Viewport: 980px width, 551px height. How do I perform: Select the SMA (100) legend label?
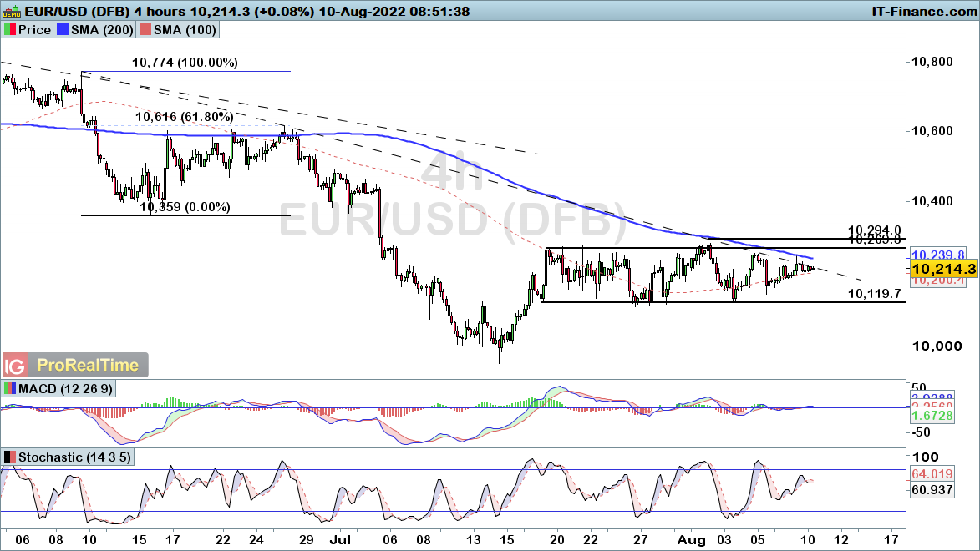[x=185, y=29]
